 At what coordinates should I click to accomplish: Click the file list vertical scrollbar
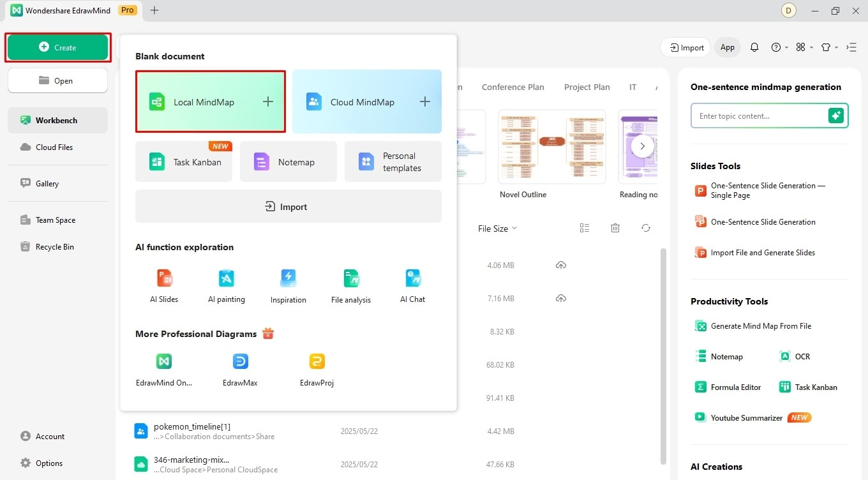pos(662,356)
